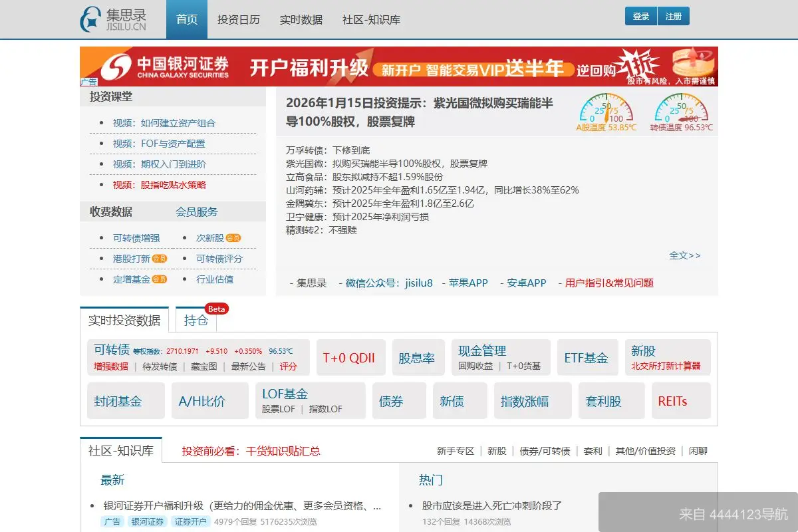Screen dimensions: 798x532
Task: Switch to the 持仓 Beta tab
Action: pos(194,320)
